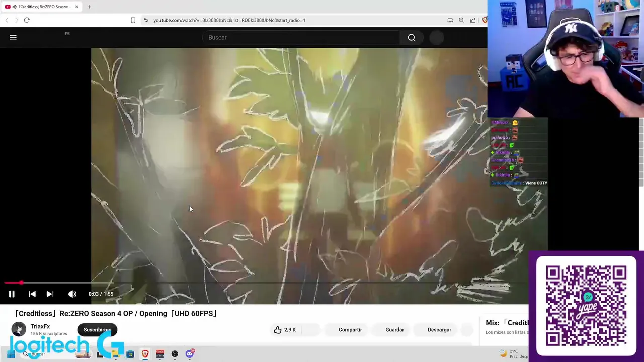The height and width of the screenshot is (362, 644).
Task: Open Brave Shields lion icon
Action: point(485,20)
